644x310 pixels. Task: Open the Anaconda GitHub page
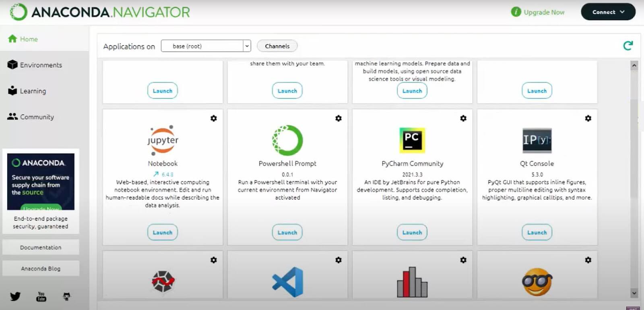(x=67, y=297)
